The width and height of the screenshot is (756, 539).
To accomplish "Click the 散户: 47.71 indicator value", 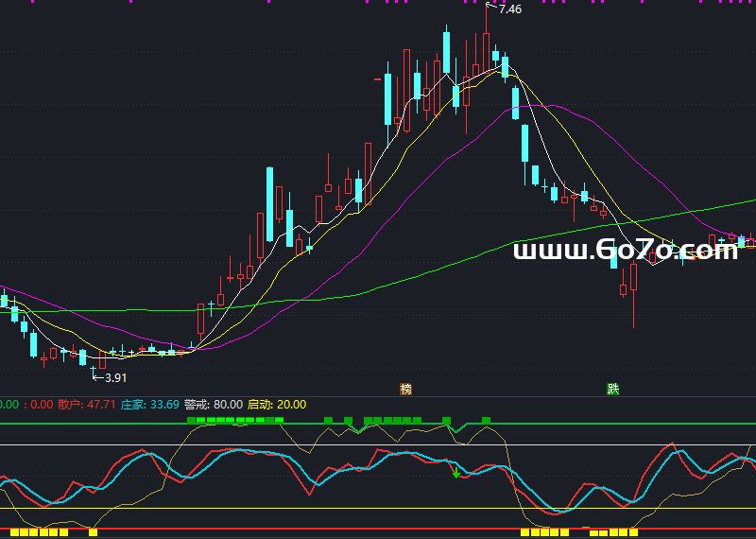I will (x=87, y=405).
